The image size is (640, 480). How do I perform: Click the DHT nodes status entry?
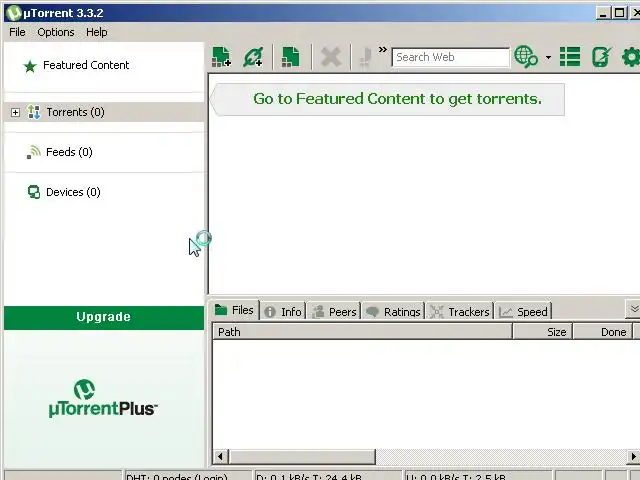(188, 476)
